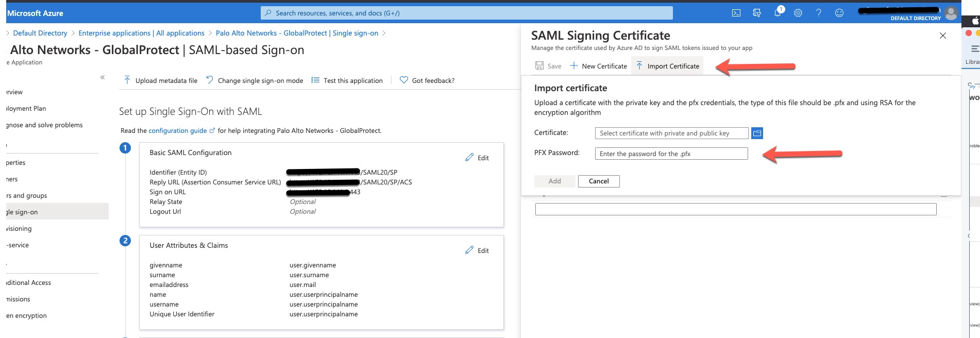This screenshot has height=338, width=980.
Task: Click the Microsoft Azure home logo
Action: click(35, 13)
